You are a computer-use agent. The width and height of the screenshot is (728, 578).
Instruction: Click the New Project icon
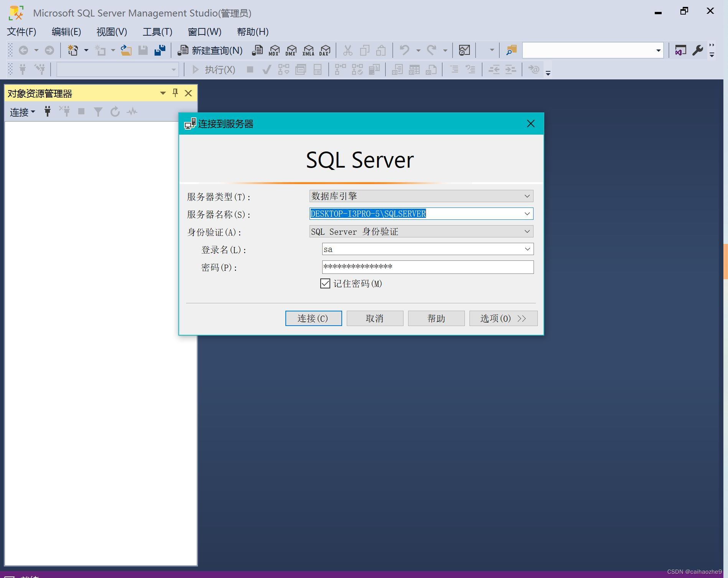tap(72, 50)
